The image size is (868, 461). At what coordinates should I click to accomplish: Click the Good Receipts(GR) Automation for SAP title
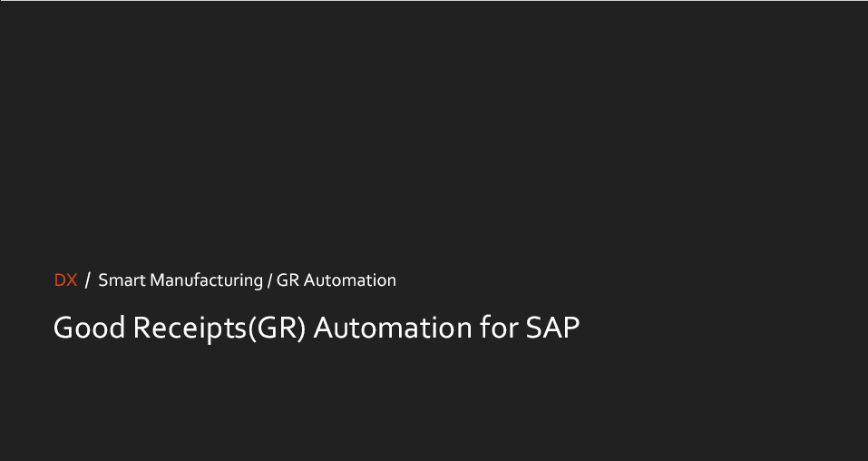[x=316, y=328]
